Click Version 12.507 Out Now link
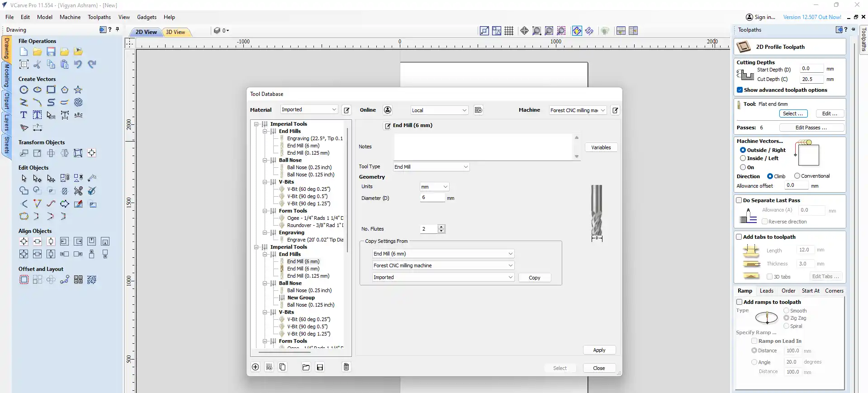This screenshot has width=868, height=393. 812,17
